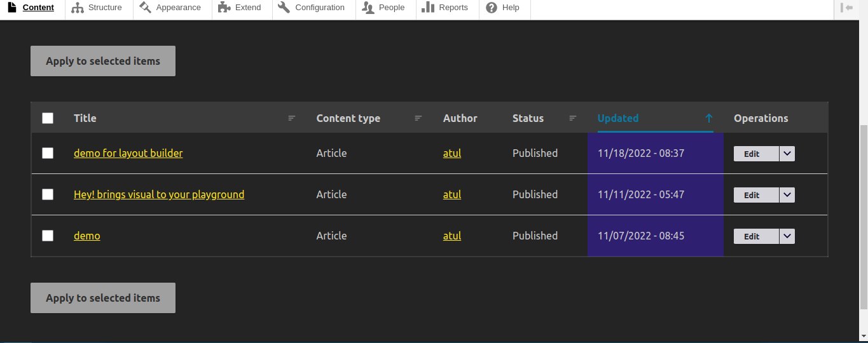Check the box for demo for layout builder
The height and width of the screenshot is (343, 868).
click(48, 153)
